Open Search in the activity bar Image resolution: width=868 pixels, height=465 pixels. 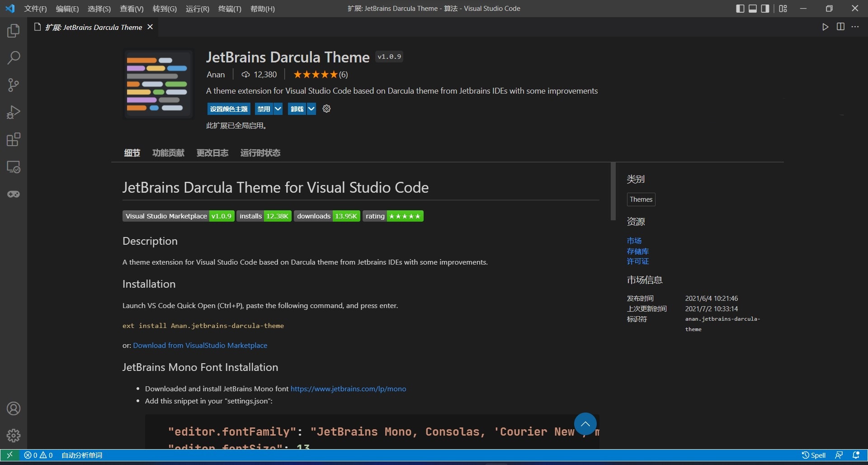click(13, 58)
